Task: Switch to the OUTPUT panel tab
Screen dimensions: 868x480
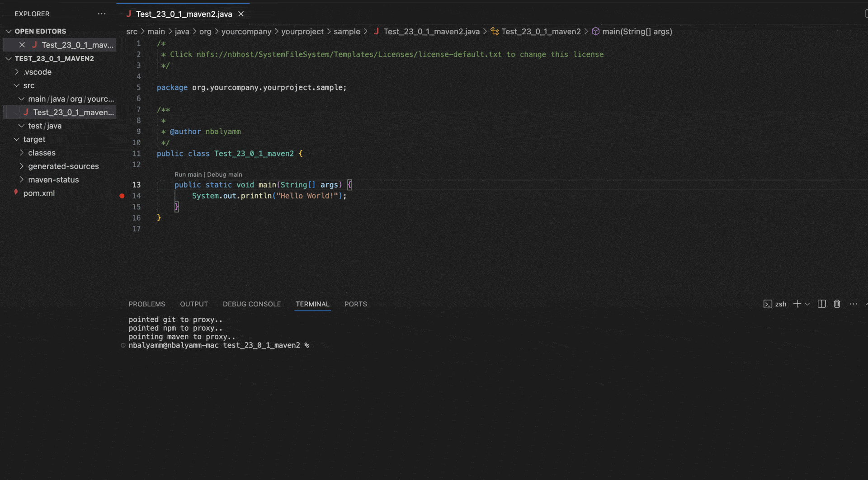Action: (x=194, y=304)
